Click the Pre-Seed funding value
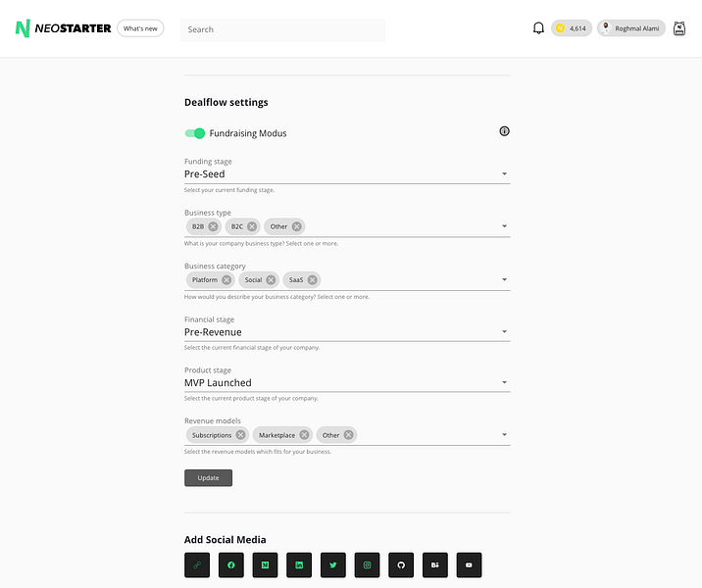This screenshot has width=702, height=588. pyautogui.click(x=205, y=174)
